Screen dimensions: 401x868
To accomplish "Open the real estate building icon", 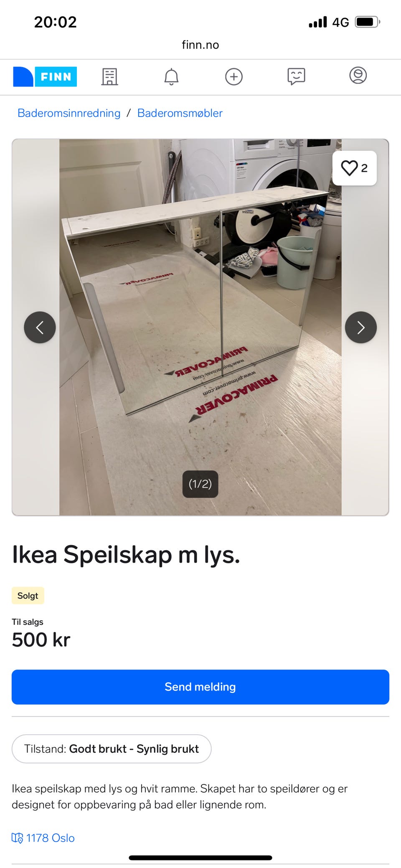I will click(x=110, y=77).
